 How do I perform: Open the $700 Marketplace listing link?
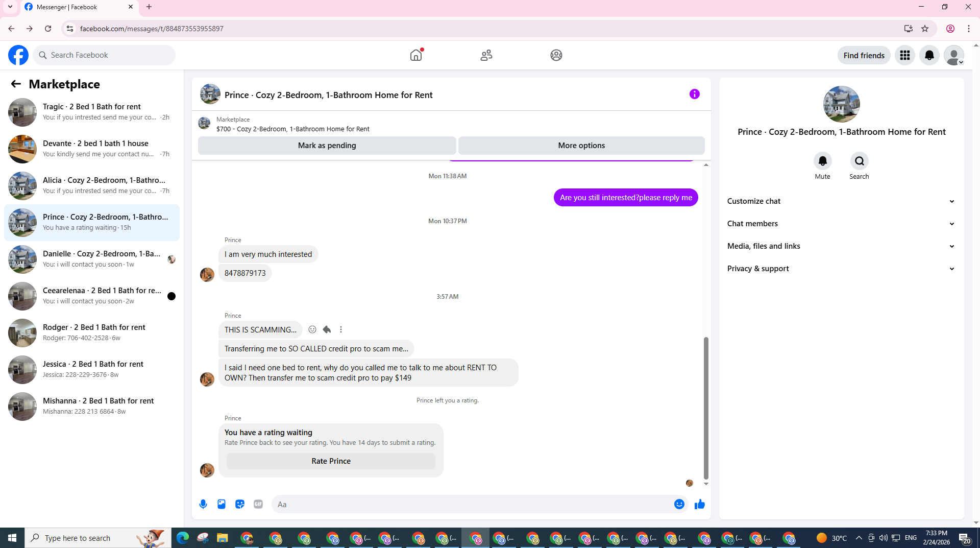(292, 129)
